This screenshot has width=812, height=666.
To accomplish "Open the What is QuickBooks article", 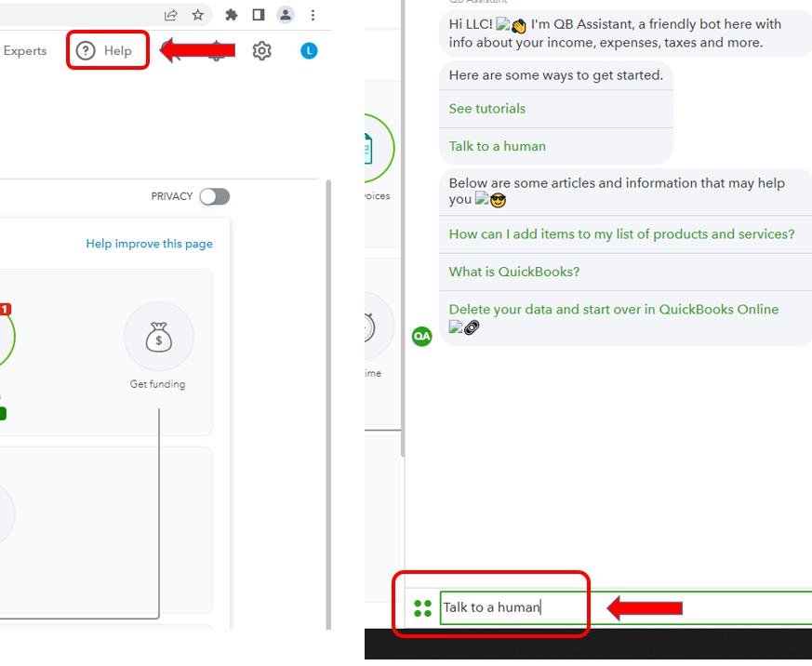I will pyautogui.click(x=513, y=272).
